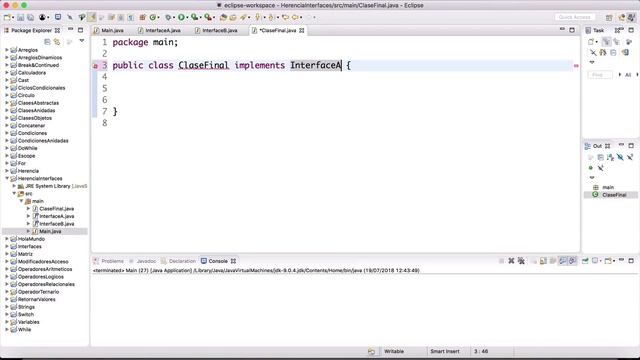
Task: Select InterfaceA.java in Package Explorer
Action: [x=56, y=216]
